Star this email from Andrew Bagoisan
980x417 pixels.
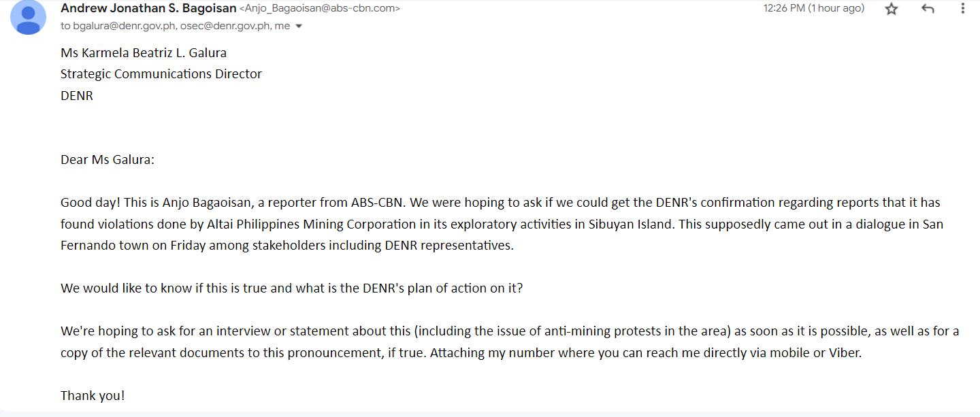pos(892,9)
